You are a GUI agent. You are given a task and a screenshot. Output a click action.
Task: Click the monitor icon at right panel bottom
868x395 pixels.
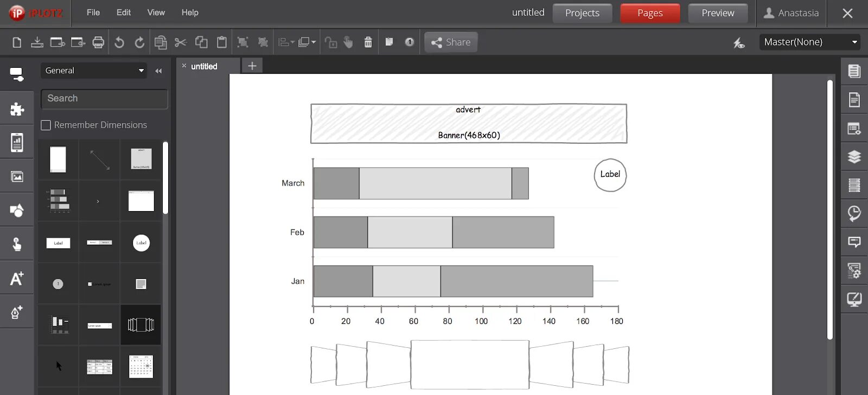[x=854, y=299]
